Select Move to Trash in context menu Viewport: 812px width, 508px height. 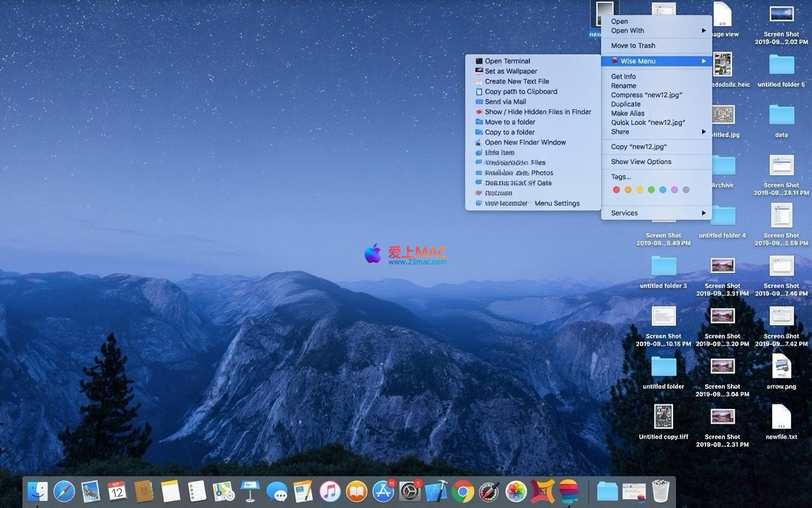click(632, 46)
